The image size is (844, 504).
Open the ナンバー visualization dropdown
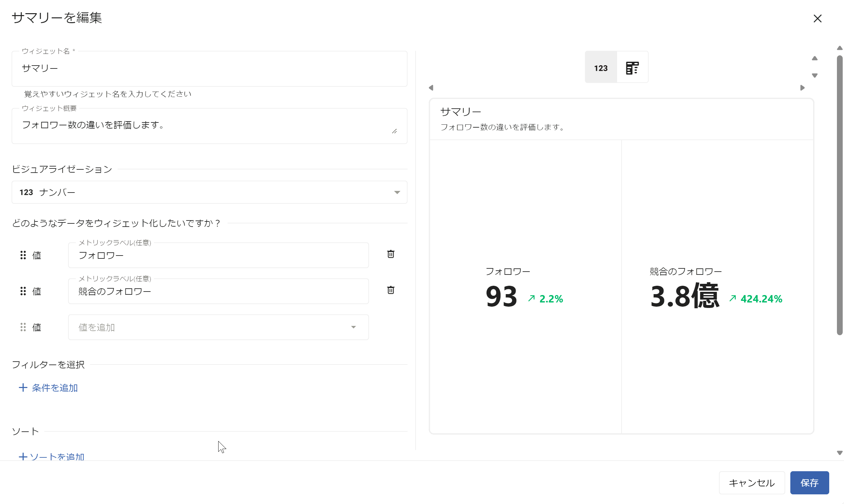point(210,192)
